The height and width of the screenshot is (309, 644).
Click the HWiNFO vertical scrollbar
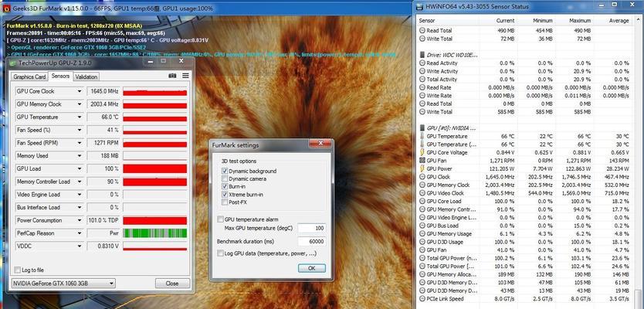[x=637, y=162]
